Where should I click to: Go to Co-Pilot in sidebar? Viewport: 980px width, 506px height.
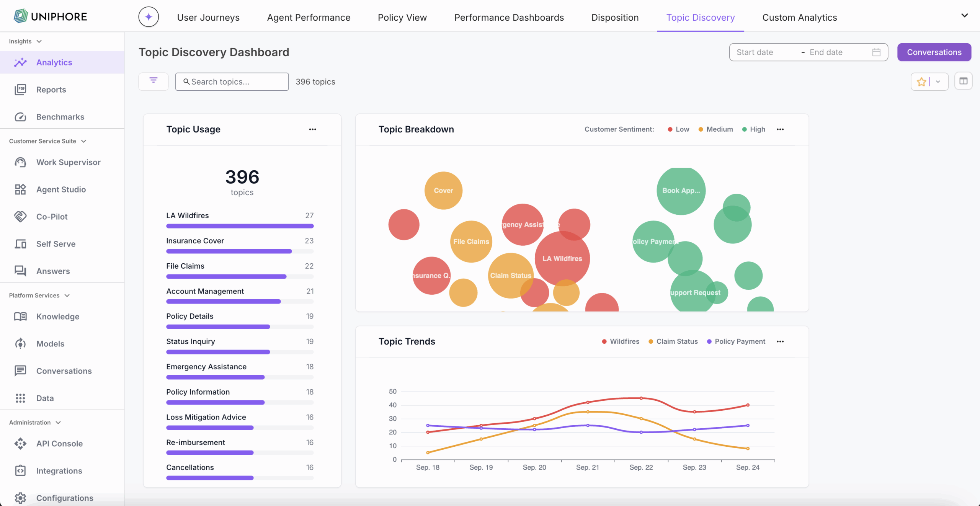(52, 217)
